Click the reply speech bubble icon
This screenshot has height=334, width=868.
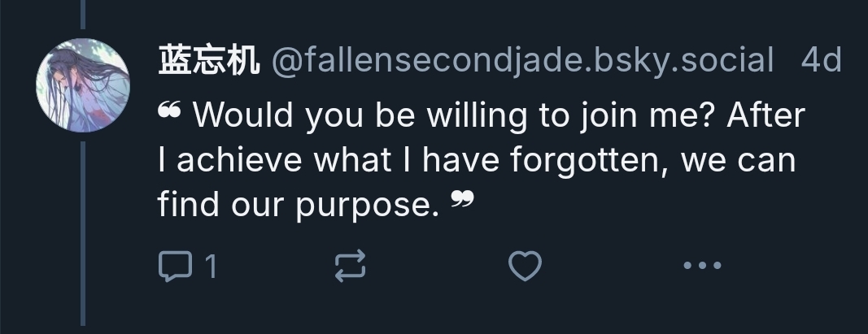pos(172,266)
